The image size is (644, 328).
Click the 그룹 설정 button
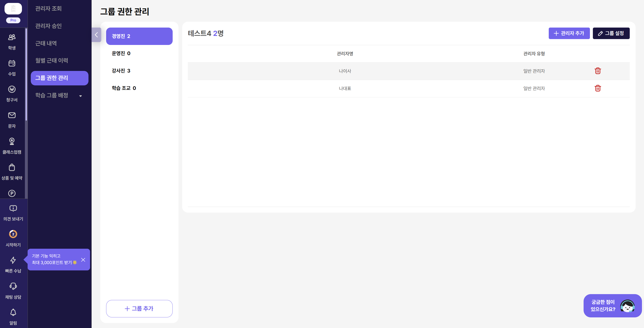pyautogui.click(x=611, y=33)
